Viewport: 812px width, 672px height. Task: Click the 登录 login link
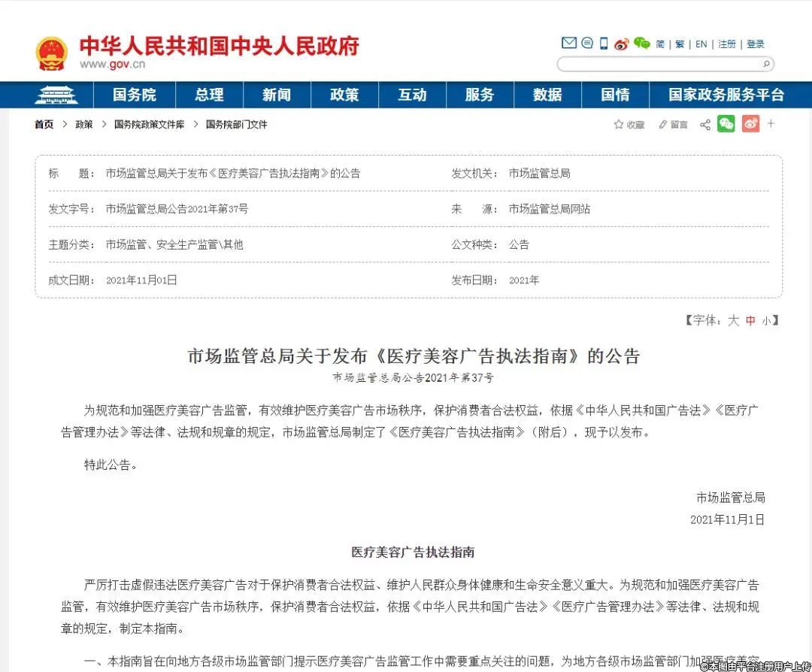click(x=756, y=44)
